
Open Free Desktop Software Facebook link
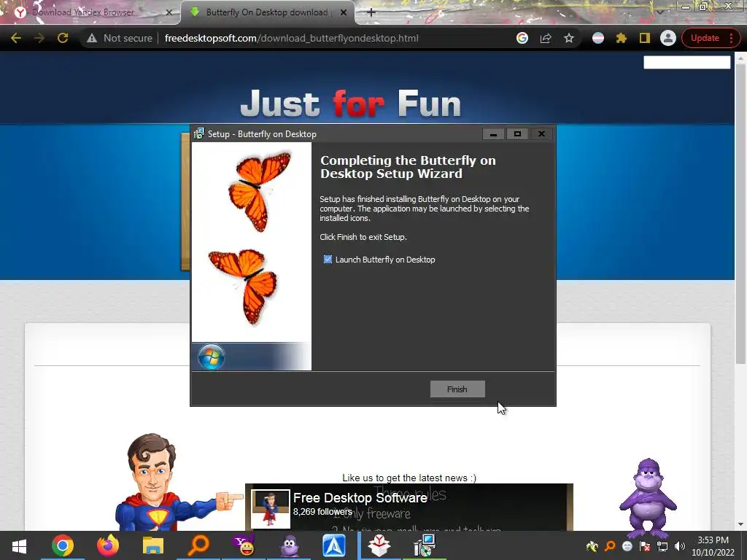360,497
